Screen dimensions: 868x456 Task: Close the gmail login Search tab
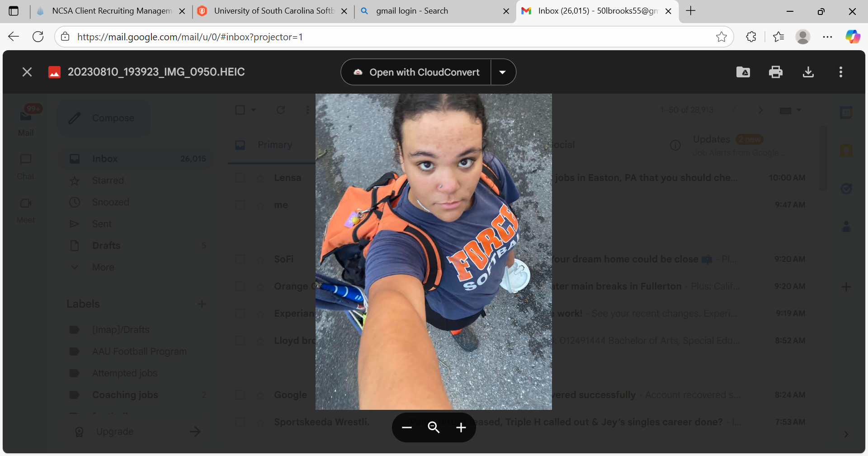tap(506, 11)
